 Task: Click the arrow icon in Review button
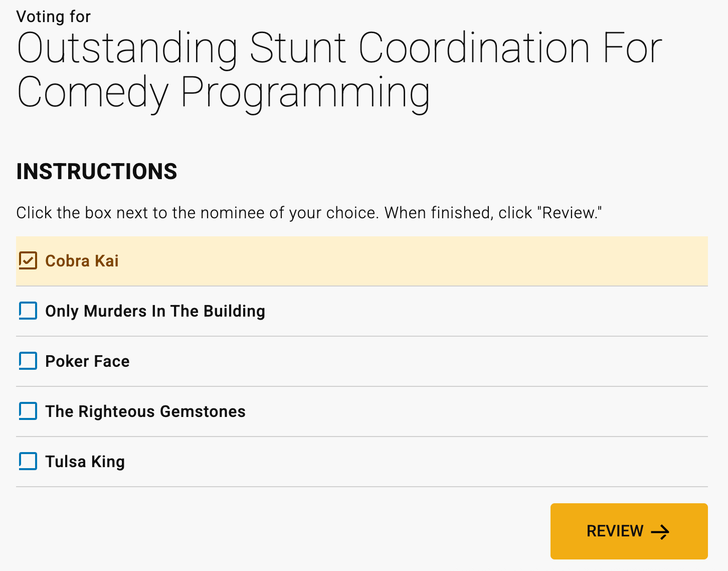[660, 532]
